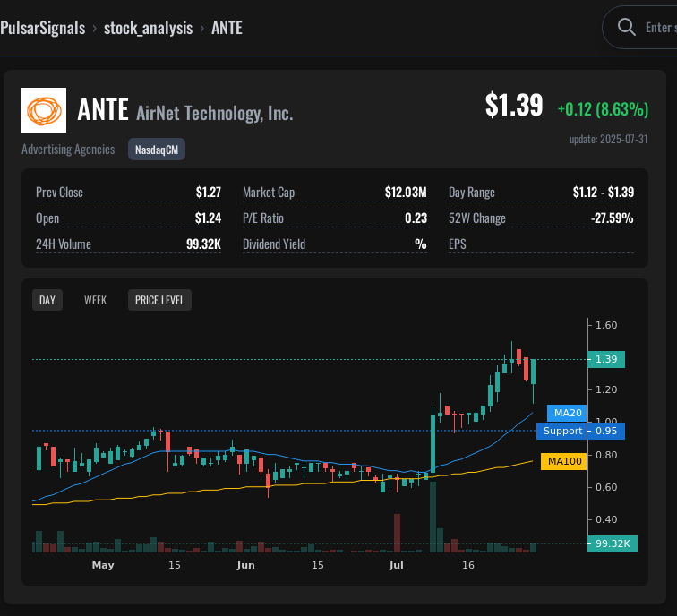The height and width of the screenshot is (616, 677).
Task: Click the $1.27 prev close value
Action: [209, 192]
